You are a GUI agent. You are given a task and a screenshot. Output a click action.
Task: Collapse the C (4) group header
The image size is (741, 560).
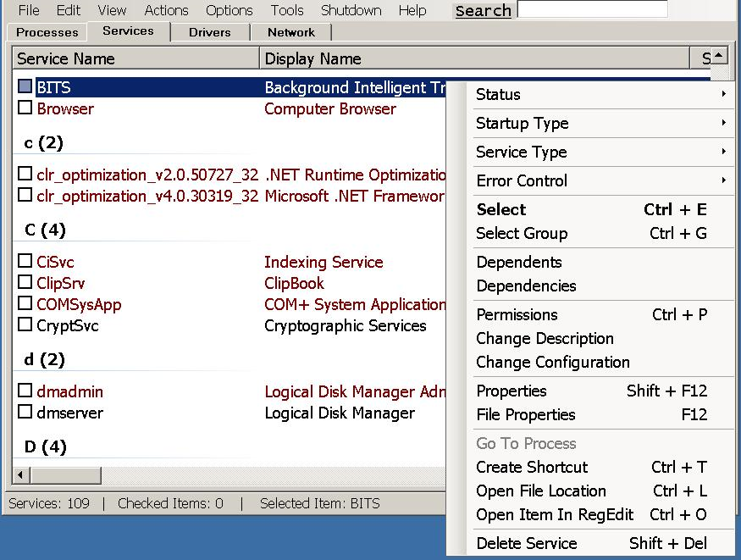click(x=45, y=230)
